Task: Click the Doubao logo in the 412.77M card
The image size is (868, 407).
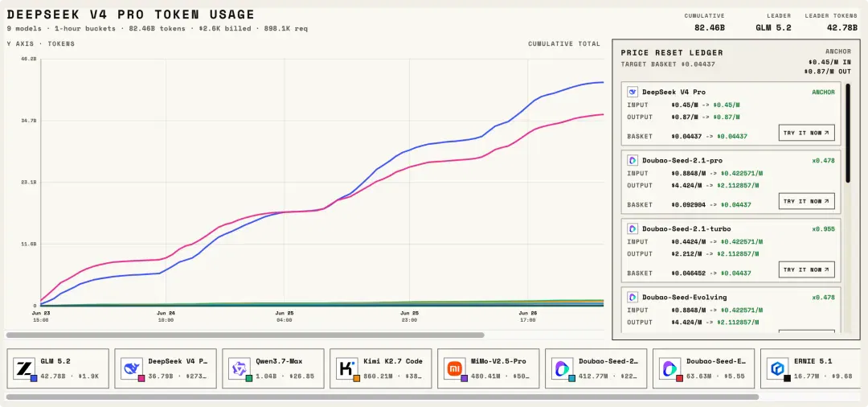Action: (562, 368)
